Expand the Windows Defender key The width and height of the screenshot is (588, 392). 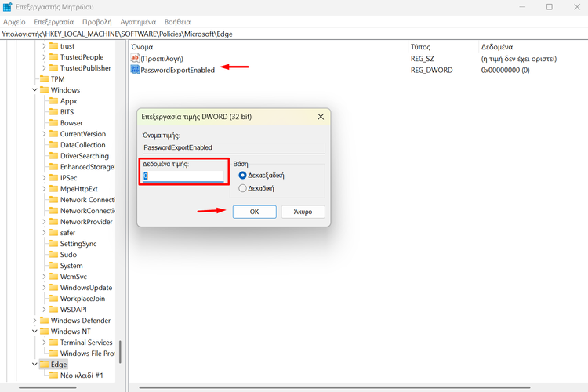34,321
